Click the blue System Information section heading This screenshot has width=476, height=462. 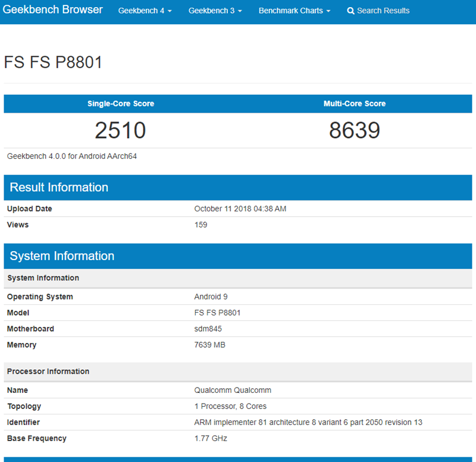[62, 256]
